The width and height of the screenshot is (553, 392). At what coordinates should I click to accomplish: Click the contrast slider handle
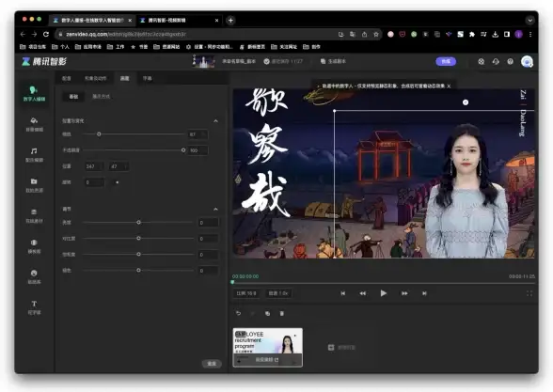pyautogui.click(x=138, y=239)
